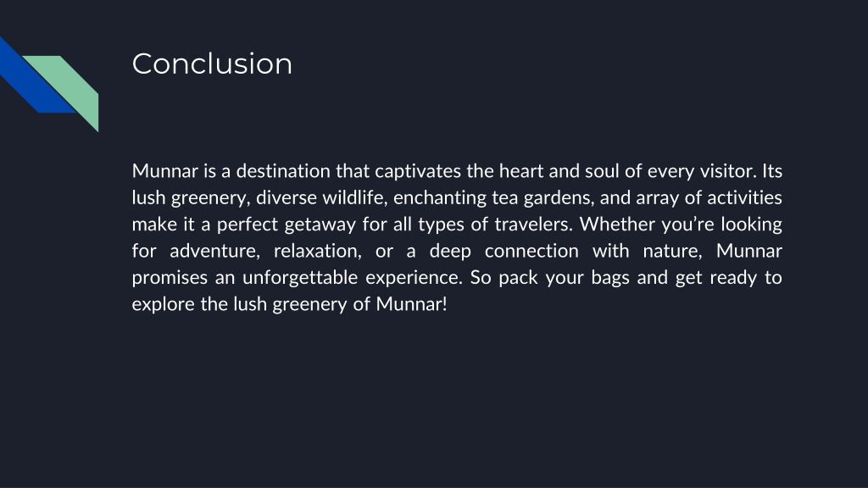The image size is (868, 488).
Task: Click the word "wildlife" in the paragraph
Action: 354,197
